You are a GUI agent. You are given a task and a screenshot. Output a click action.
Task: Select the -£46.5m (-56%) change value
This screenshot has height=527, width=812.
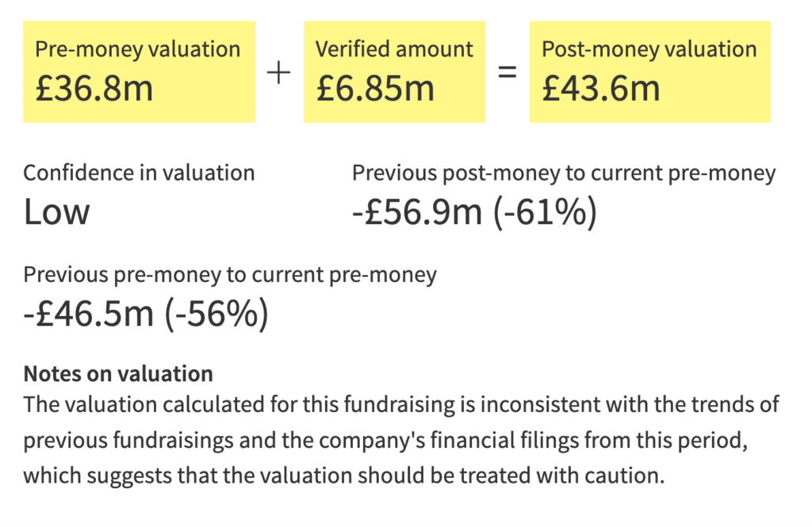point(146,314)
